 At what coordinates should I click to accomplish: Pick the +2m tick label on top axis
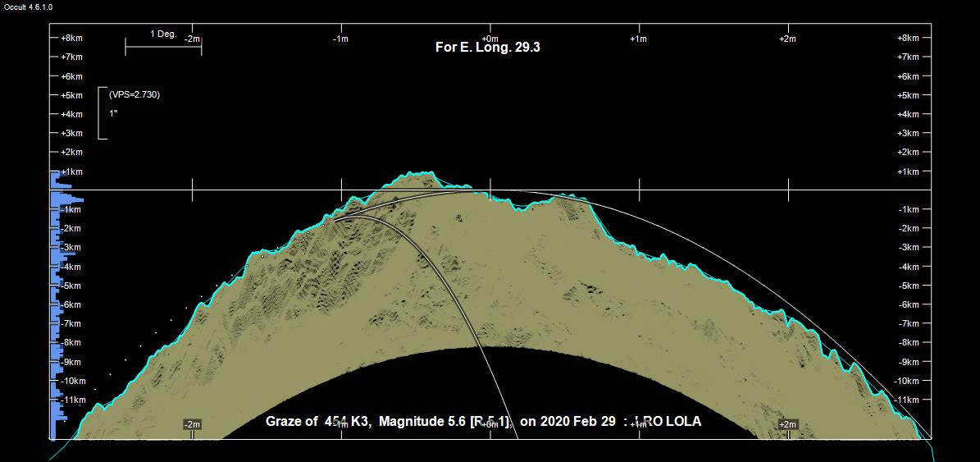point(786,39)
